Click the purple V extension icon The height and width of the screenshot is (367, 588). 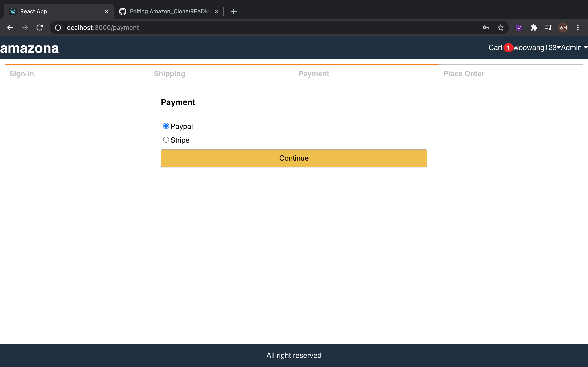pos(519,28)
